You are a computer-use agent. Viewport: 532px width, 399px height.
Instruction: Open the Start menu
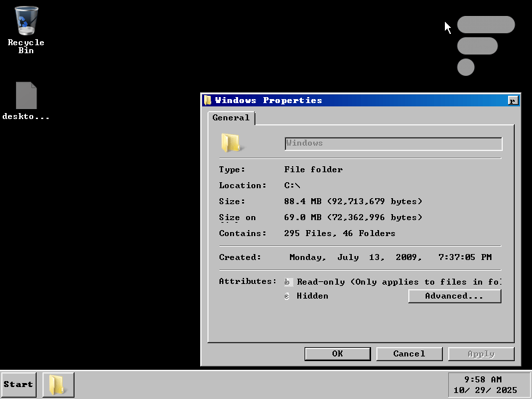tap(19, 384)
